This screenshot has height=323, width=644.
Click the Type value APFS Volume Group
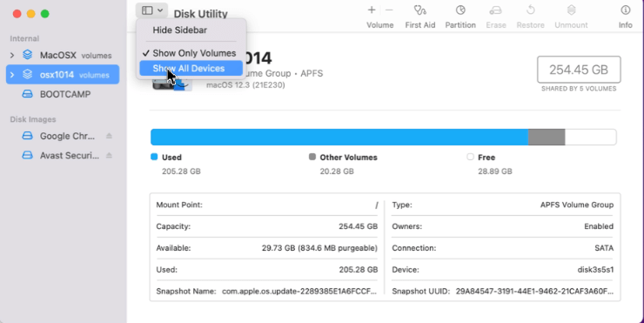pyautogui.click(x=577, y=205)
